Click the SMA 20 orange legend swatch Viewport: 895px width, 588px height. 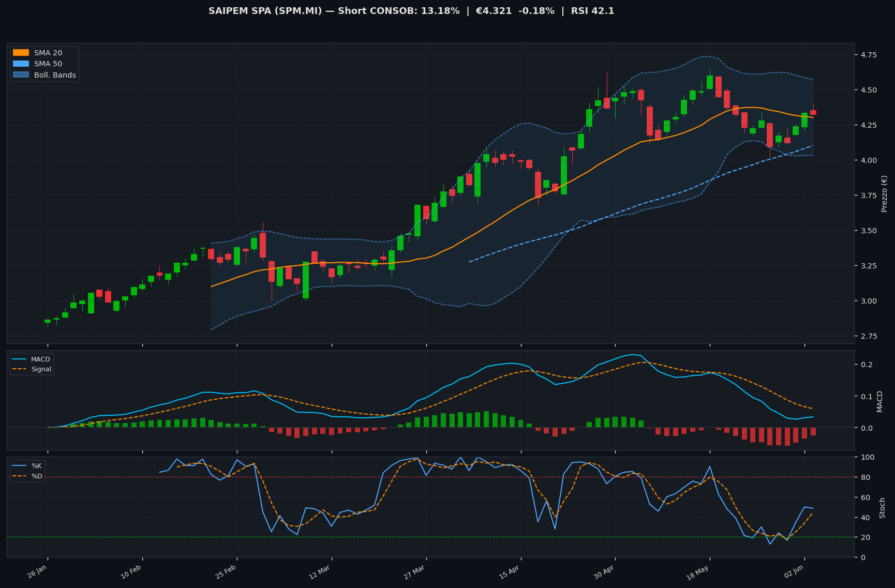21,53
